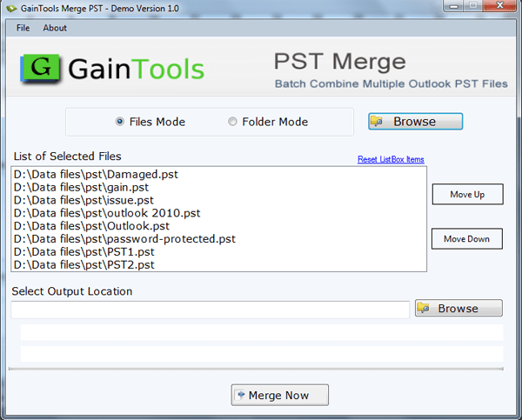Open the File menu
The image size is (522, 420).
pos(23,28)
